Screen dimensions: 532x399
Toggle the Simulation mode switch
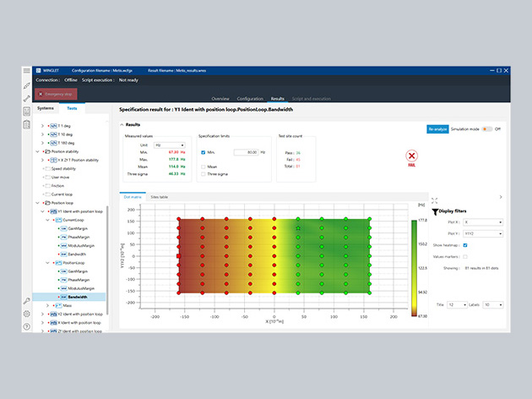[x=486, y=129]
